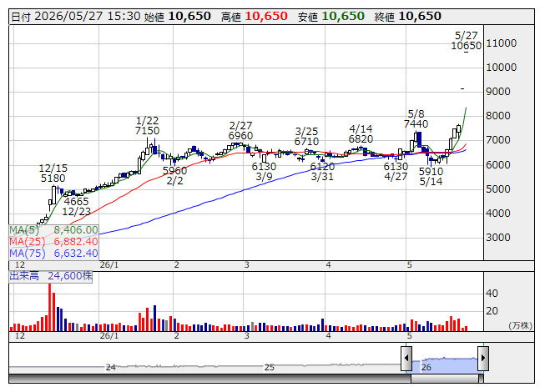
Task: Click the 5/27 10650 high price label
Action: pyautogui.click(x=466, y=41)
